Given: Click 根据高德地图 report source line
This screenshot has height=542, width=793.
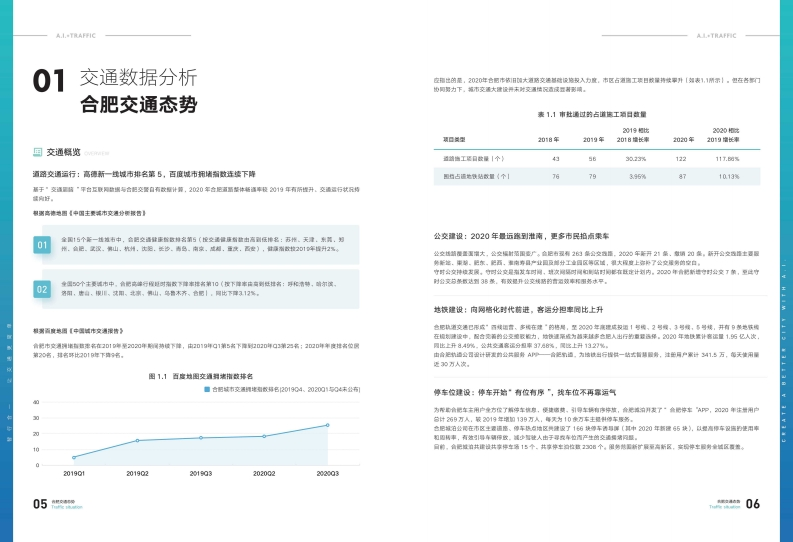Looking at the screenshot, I should 90,213.
